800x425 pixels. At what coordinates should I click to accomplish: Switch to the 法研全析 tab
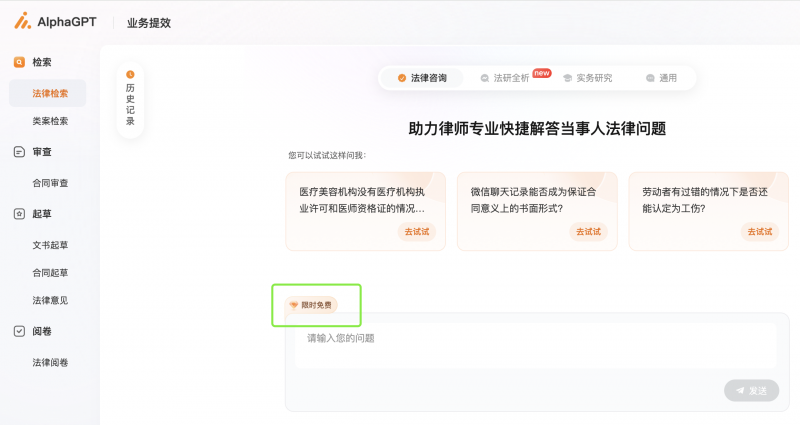pos(505,78)
